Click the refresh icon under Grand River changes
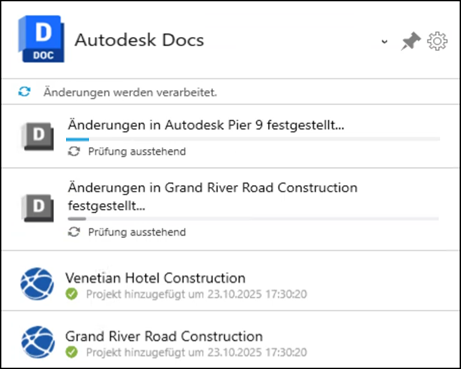Viewport: 461px width, 369px height. [x=74, y=232]
